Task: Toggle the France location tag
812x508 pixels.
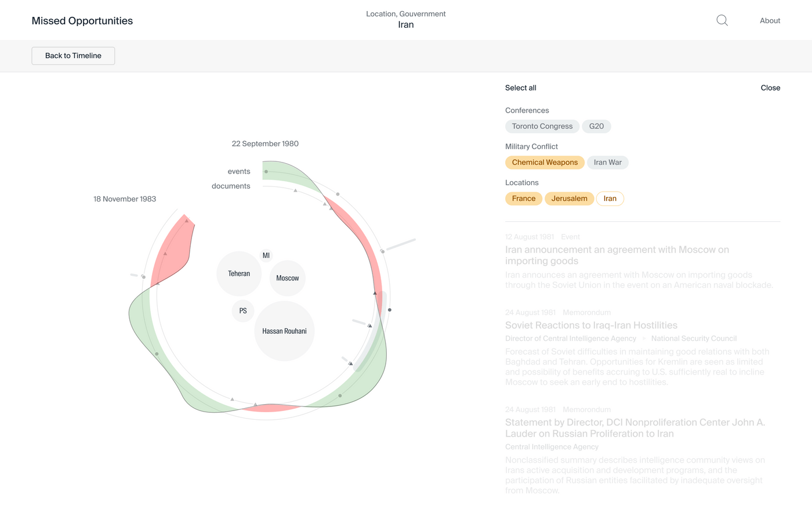Action: [524, 199]
